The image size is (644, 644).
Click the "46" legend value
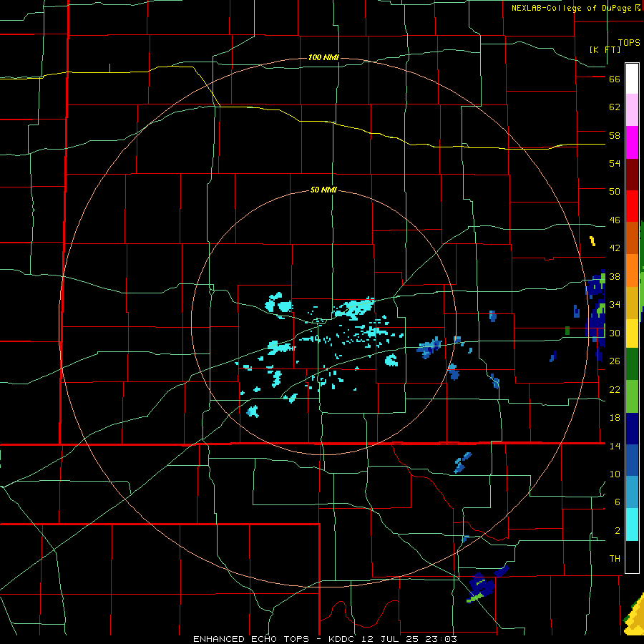coord(615,220)
